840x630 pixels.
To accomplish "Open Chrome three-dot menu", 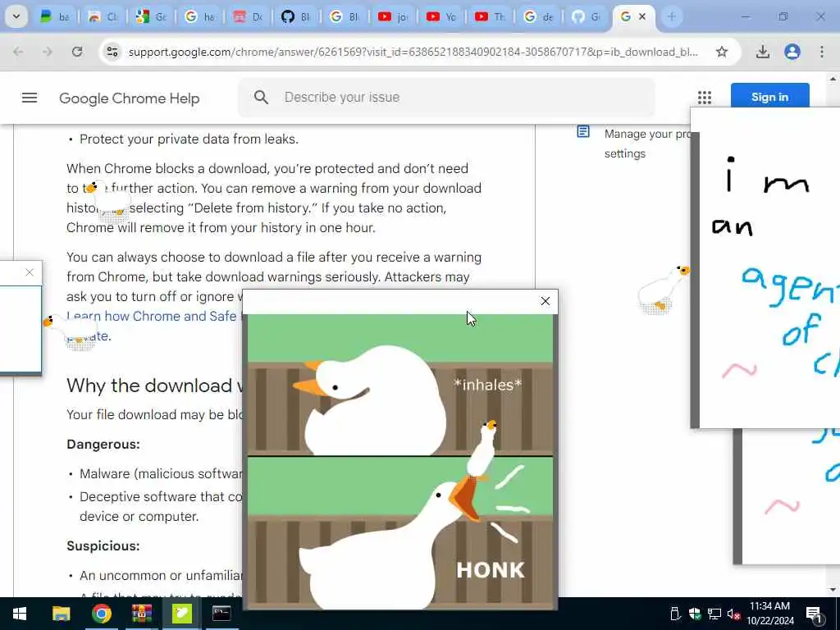I will [x=822, y=52].
